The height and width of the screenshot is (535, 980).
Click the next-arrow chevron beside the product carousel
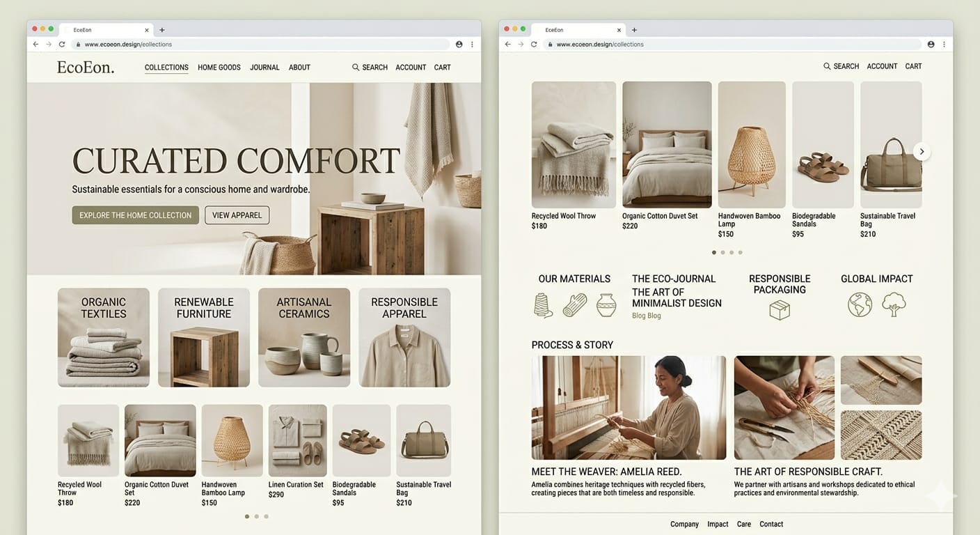922,151
